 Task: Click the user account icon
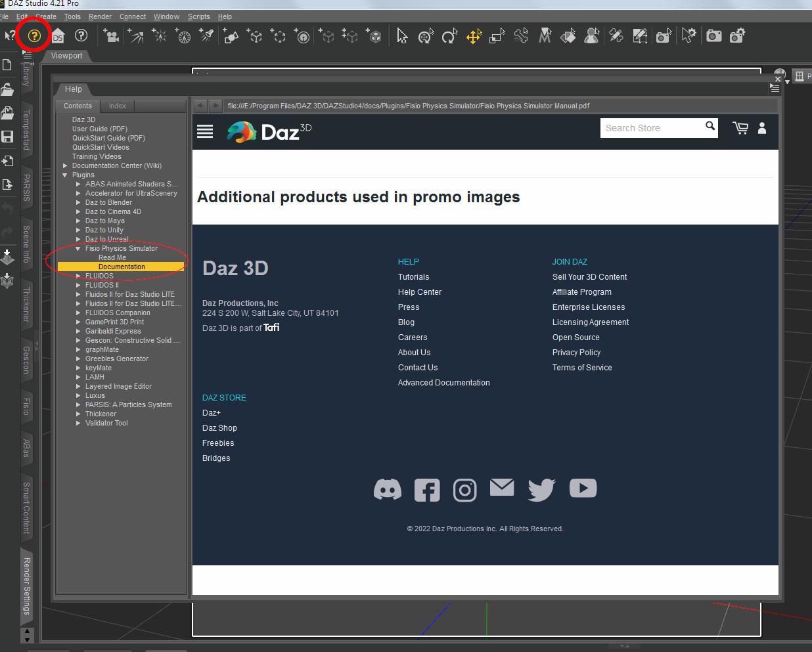tap(762, 128)
